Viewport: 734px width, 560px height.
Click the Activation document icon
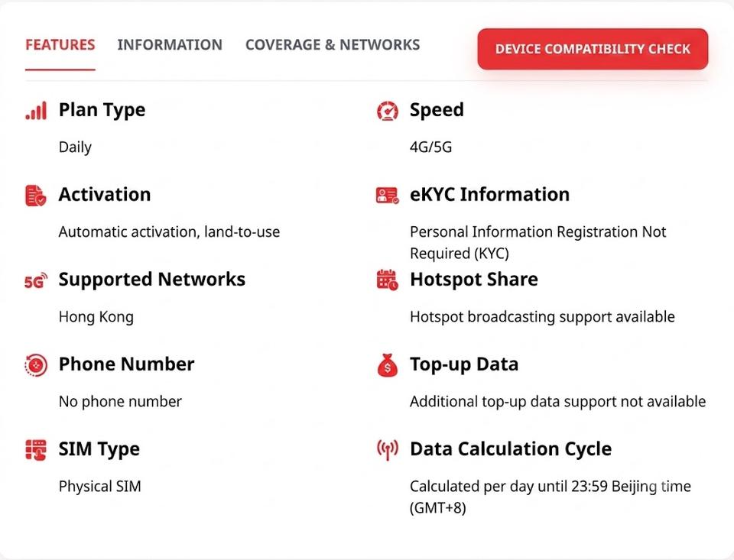click(36, 196)
